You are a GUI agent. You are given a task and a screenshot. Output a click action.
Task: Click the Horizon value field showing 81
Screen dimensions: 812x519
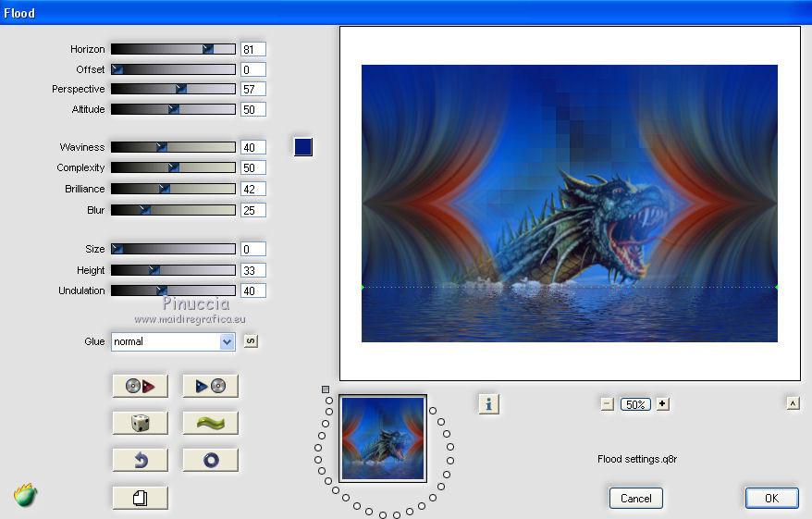(253, 49)
